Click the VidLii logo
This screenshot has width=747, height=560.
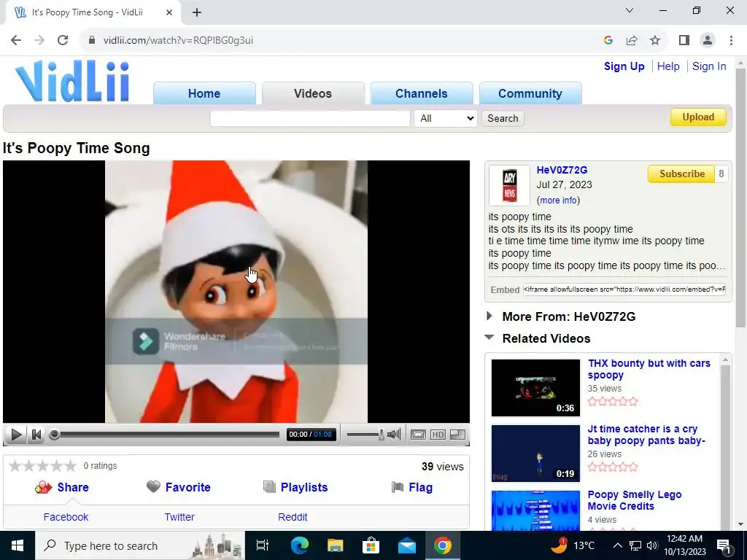point(72,81)
